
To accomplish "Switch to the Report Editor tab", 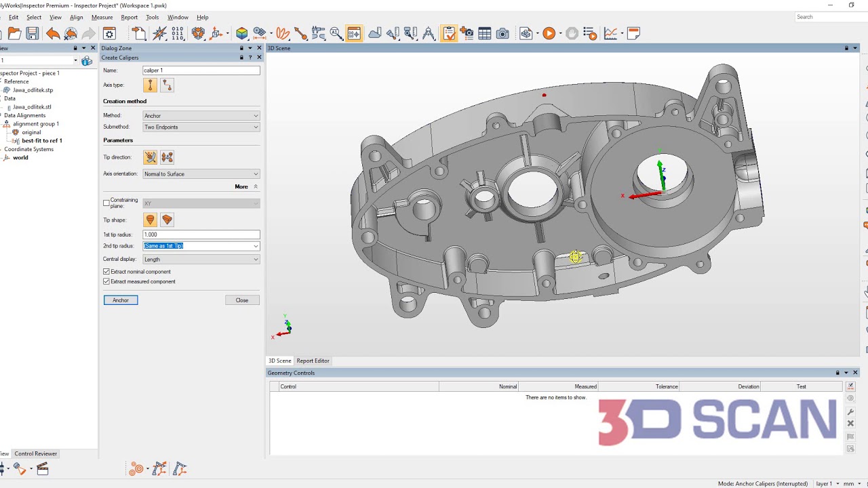I will 313,361.
